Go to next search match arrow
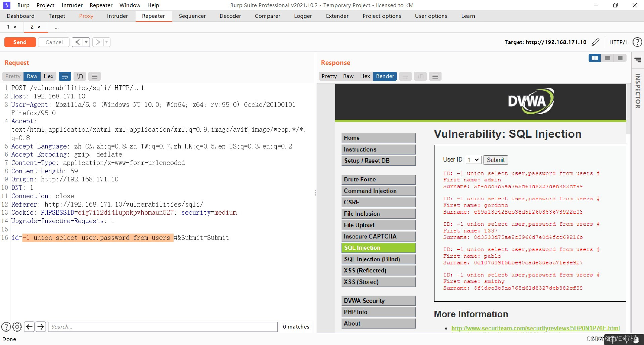The width and height of the screenshot is (644, 345). click(41, 327)
